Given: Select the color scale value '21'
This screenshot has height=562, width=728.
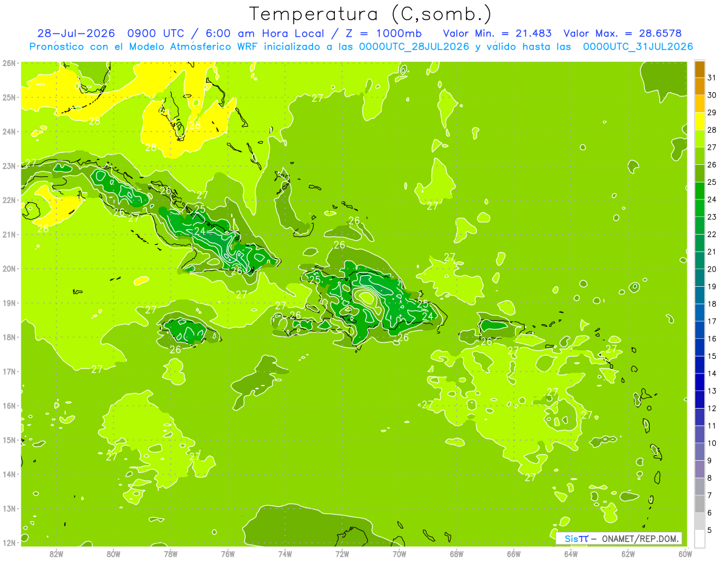Looking at the screenshot, I should tap(712, 252).
